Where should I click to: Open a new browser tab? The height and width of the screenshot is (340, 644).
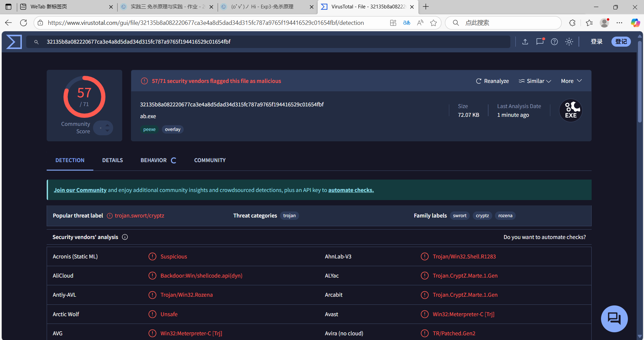426,7
